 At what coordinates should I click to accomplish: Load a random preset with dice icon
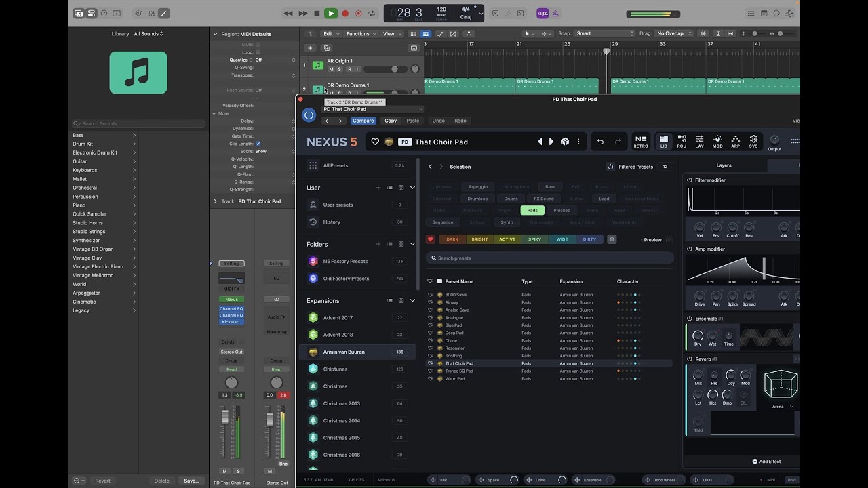coord(565,142)
